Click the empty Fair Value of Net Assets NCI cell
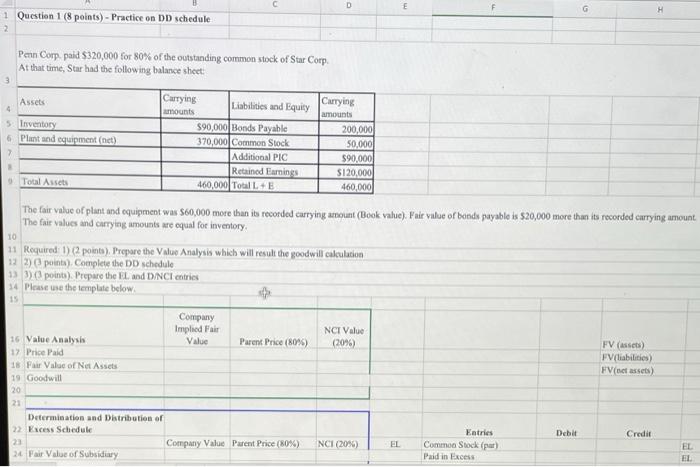This screenshot has height=467, width=700. click(x=344, y=367)
